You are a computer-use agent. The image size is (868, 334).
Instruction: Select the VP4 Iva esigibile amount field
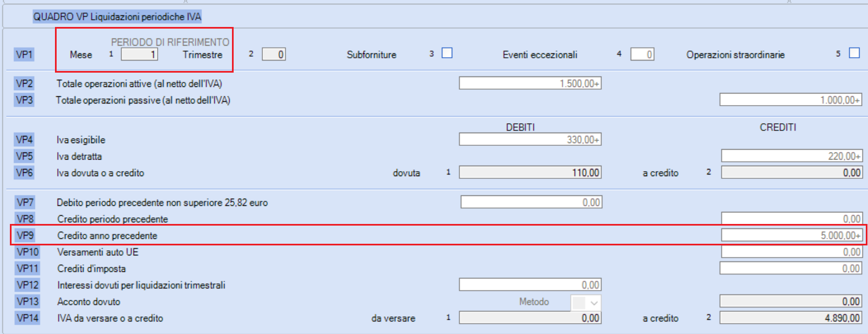(530, 139)
